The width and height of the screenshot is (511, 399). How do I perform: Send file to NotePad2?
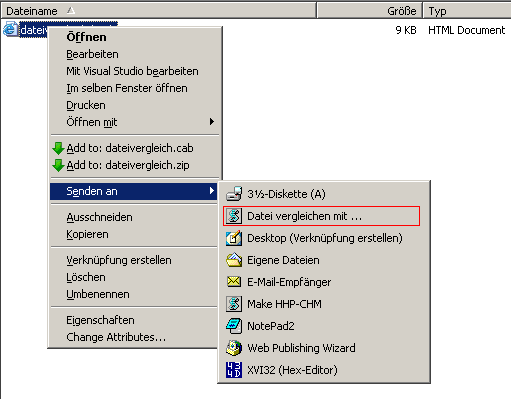tap(324, 326)
